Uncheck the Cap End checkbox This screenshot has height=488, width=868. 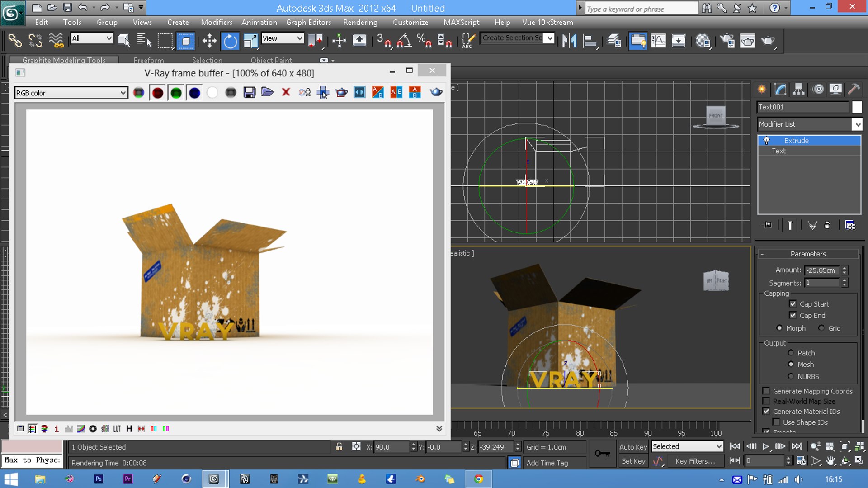coord(793,315)
